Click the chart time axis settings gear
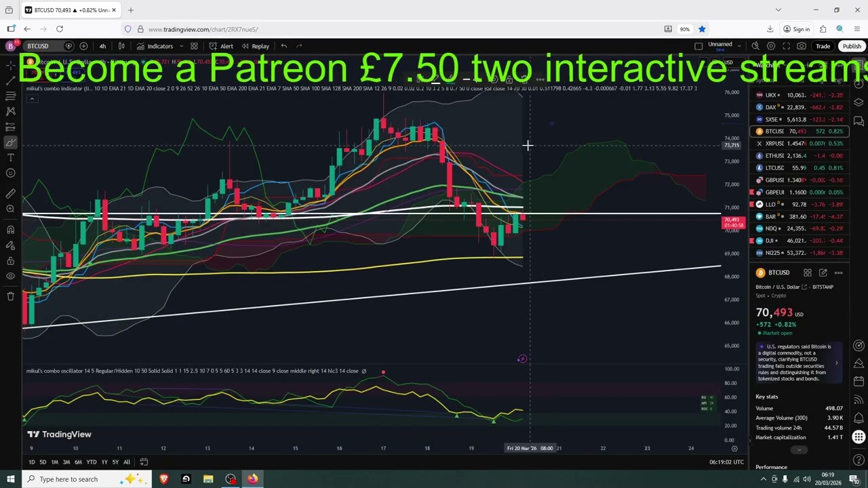This screenshot has width=868, height=488. 734,448
